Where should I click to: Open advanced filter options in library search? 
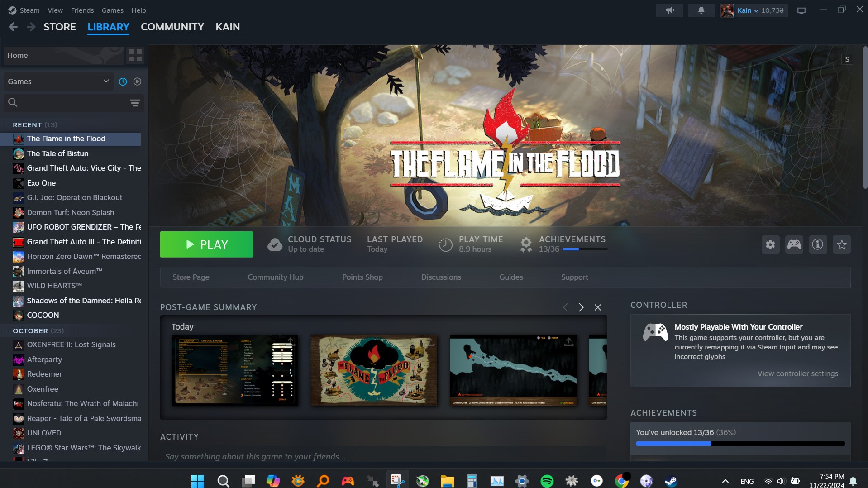(x=135, y=103)
